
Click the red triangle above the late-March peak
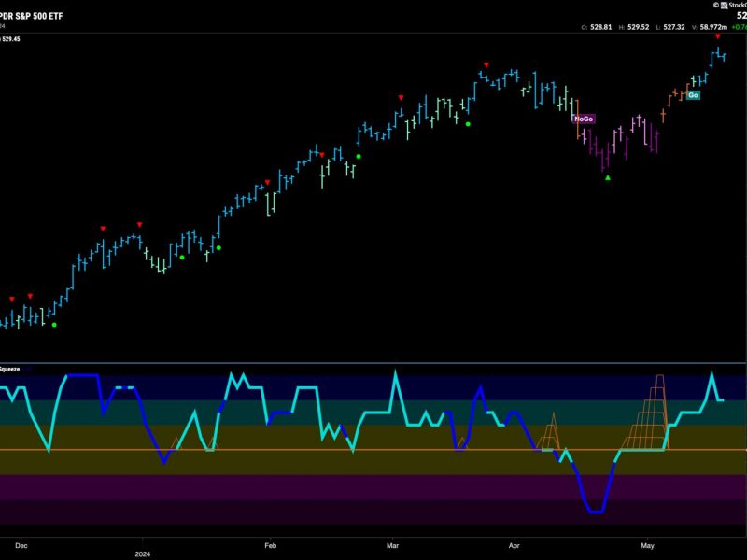tap(486, 64)
